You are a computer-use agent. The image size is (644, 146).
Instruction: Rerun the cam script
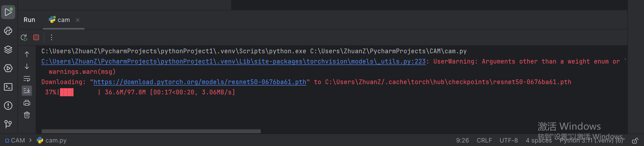[24, 38]
